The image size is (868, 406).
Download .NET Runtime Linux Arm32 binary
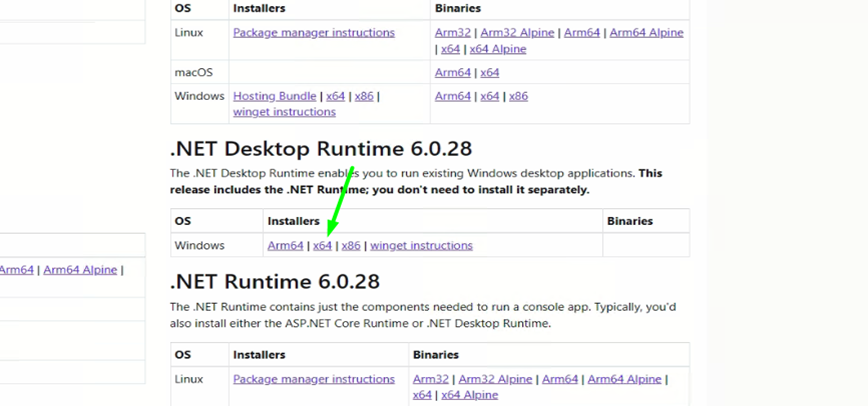point(431,379)
